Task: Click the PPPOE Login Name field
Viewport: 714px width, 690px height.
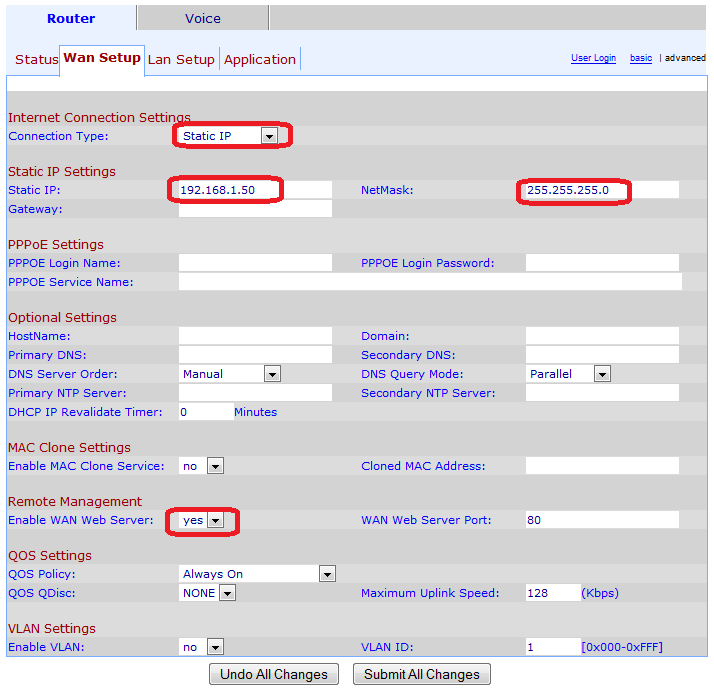Action: click(255, 263)
